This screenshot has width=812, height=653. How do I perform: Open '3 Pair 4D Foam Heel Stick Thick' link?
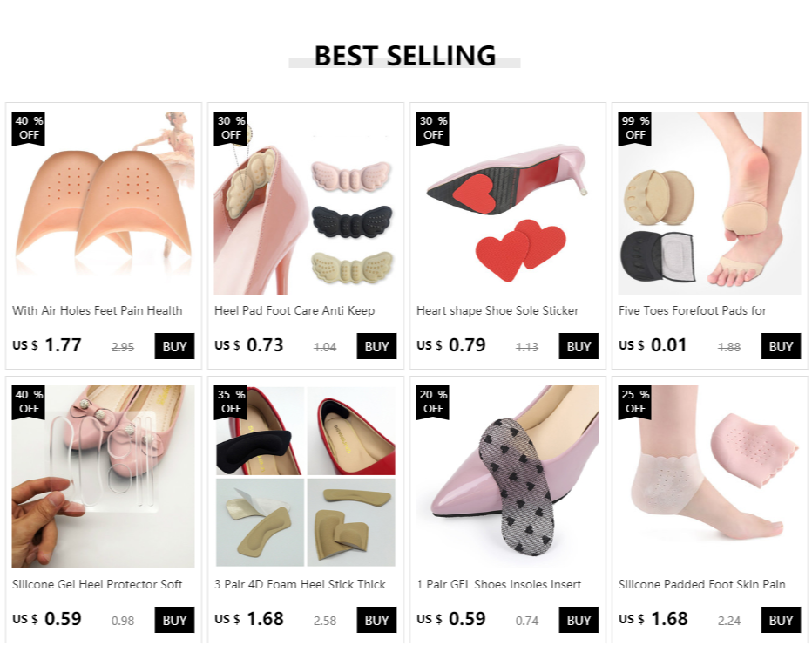300,585
